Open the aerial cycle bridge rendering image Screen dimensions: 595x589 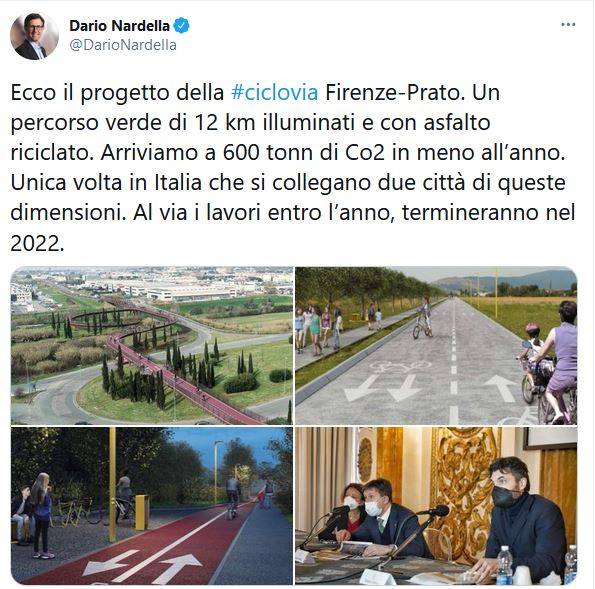[152, 345]
